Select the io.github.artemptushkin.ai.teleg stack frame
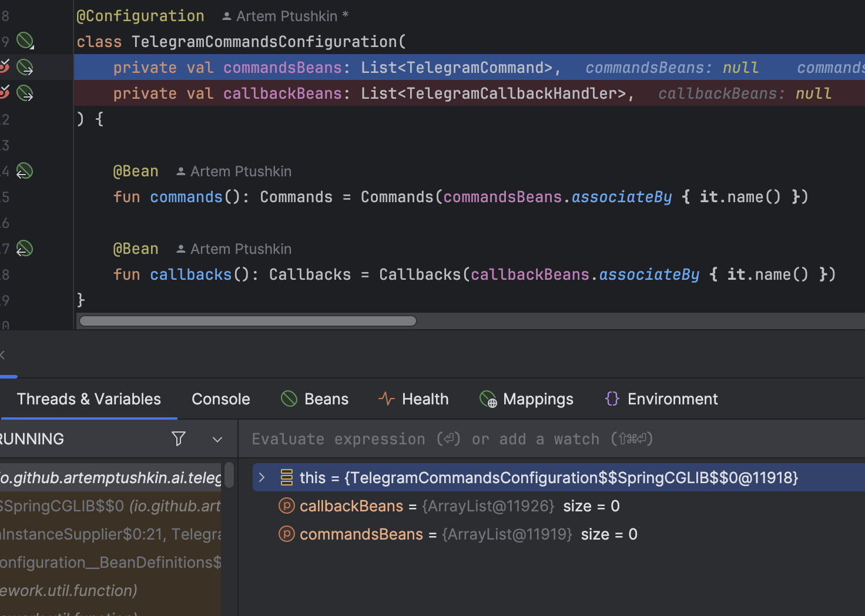 (x=110, y=478)
